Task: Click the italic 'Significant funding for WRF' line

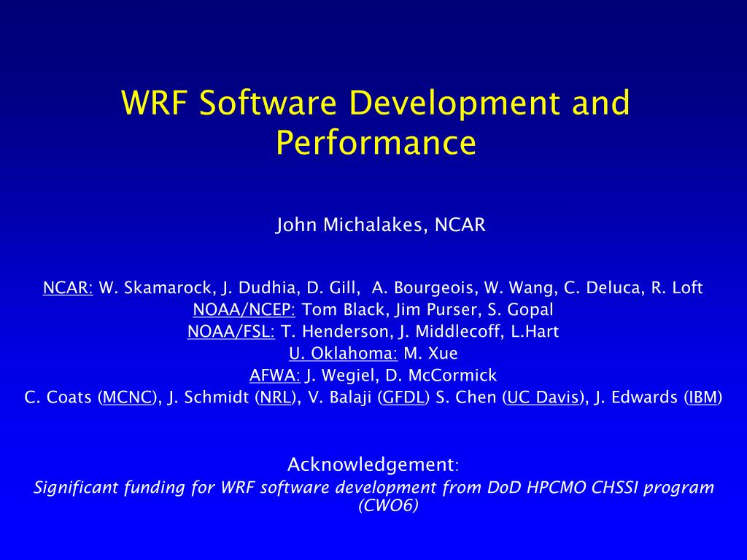Action: pyautogui.click(x=373, y=488)
